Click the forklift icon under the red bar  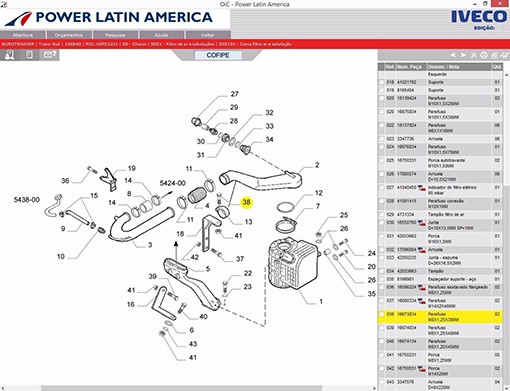[x=10, y=55]
